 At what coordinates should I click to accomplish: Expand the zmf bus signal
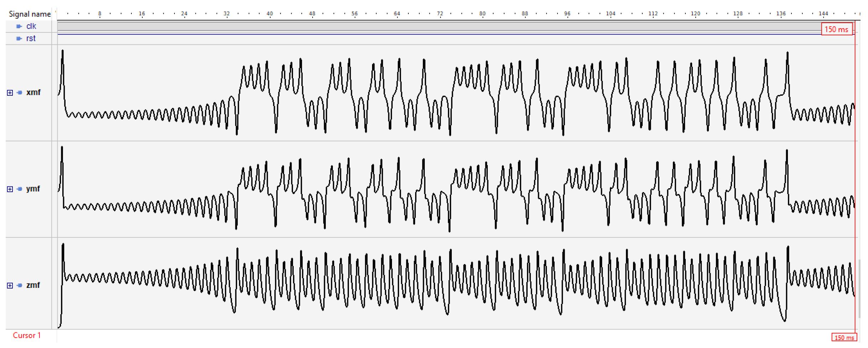[x=10, y=286]
